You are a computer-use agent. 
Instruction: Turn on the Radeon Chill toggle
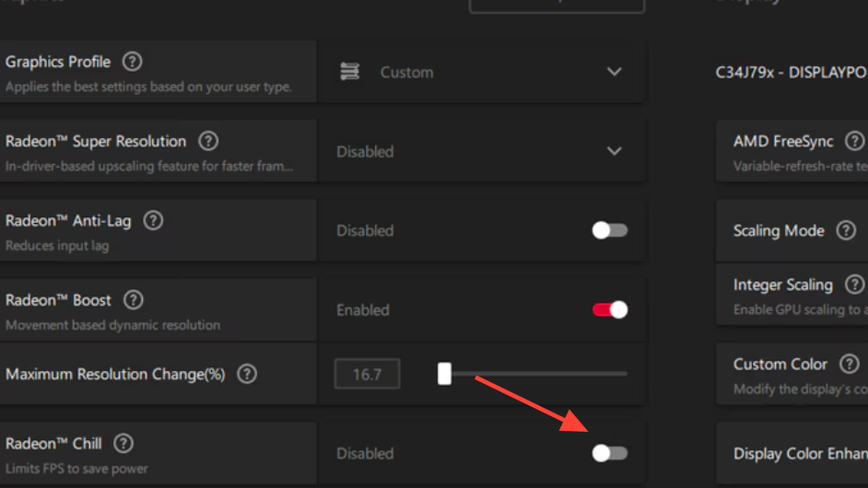(609, 453)
